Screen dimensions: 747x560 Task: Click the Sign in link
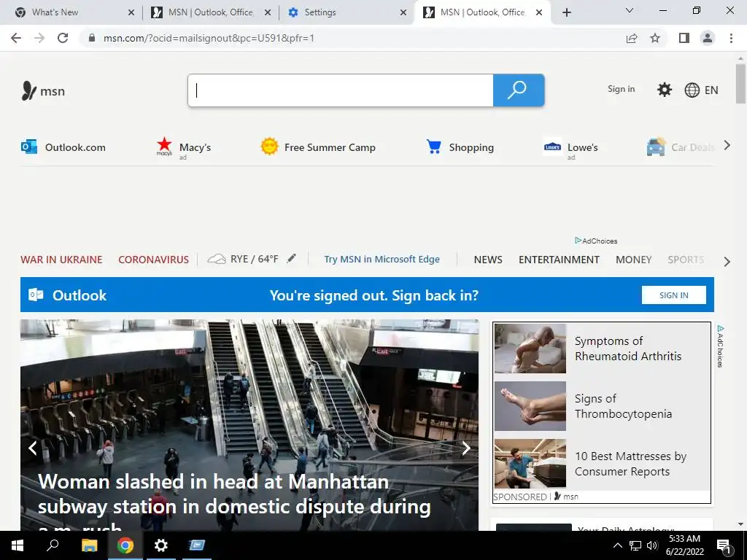[622, 88]
